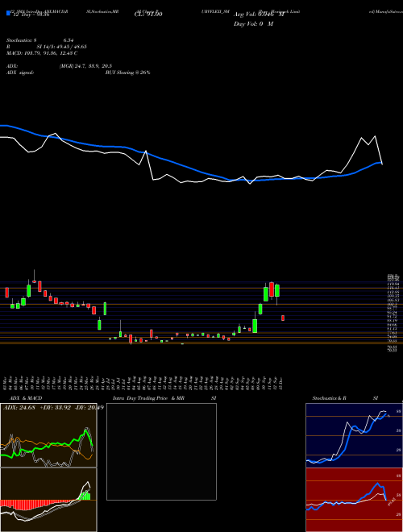Click the 'Stochastics: 8' reading

click(x=22, y=40)
